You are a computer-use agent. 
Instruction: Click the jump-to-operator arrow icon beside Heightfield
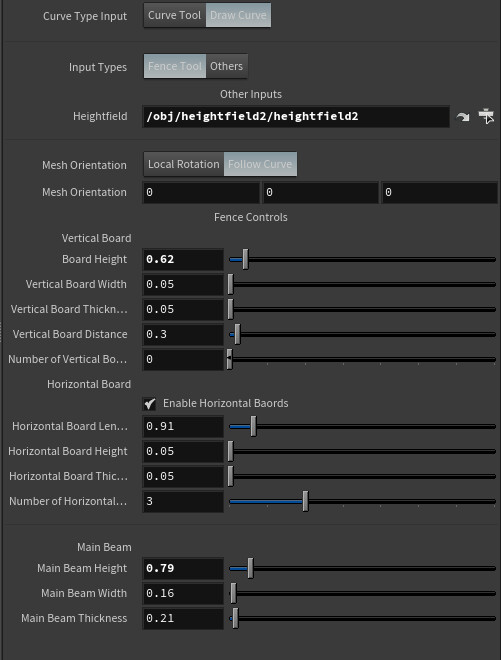pyautogui.click(x=463, y=117)
